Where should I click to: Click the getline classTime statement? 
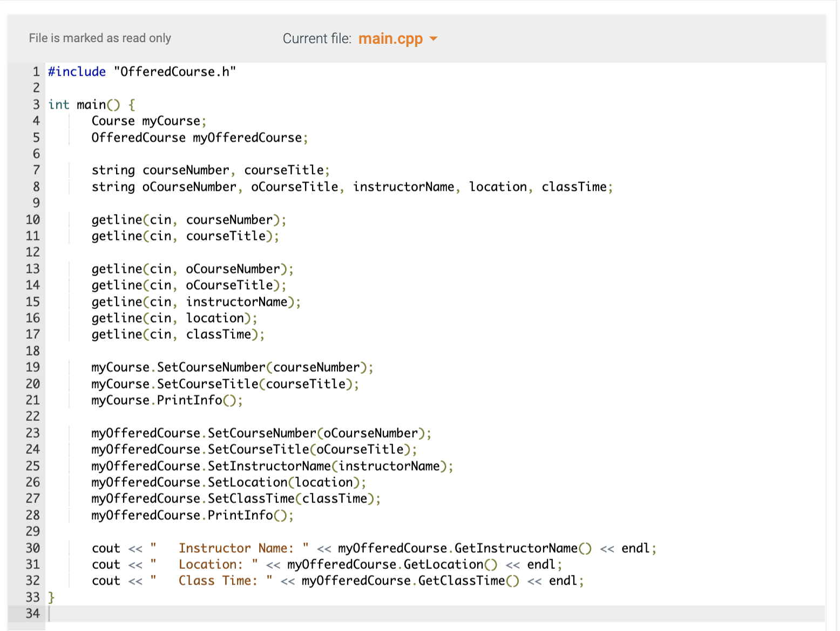click(x=177, y=334)
